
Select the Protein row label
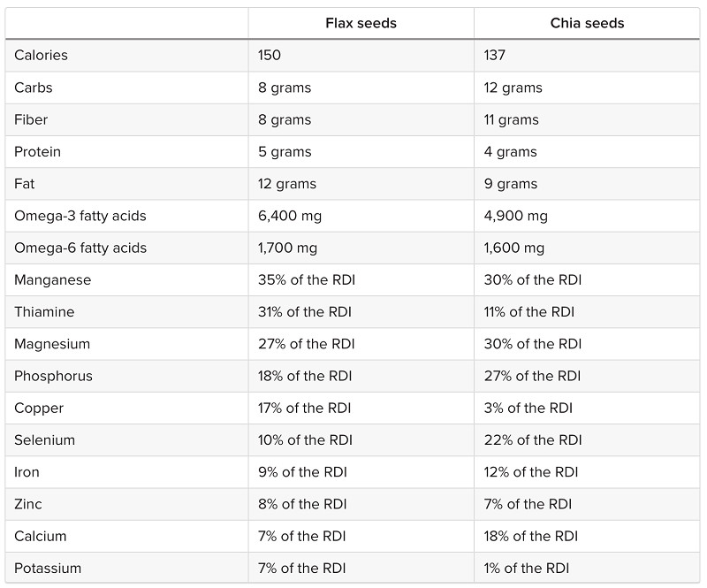click(37, 151)
